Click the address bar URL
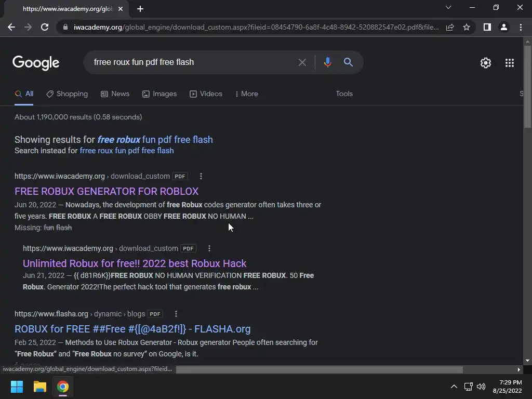 (256, 27)
